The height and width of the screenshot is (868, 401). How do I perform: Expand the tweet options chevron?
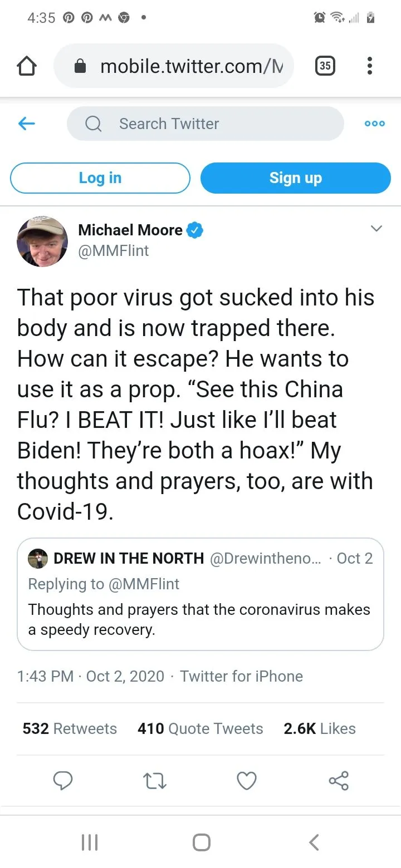[377, 229]
